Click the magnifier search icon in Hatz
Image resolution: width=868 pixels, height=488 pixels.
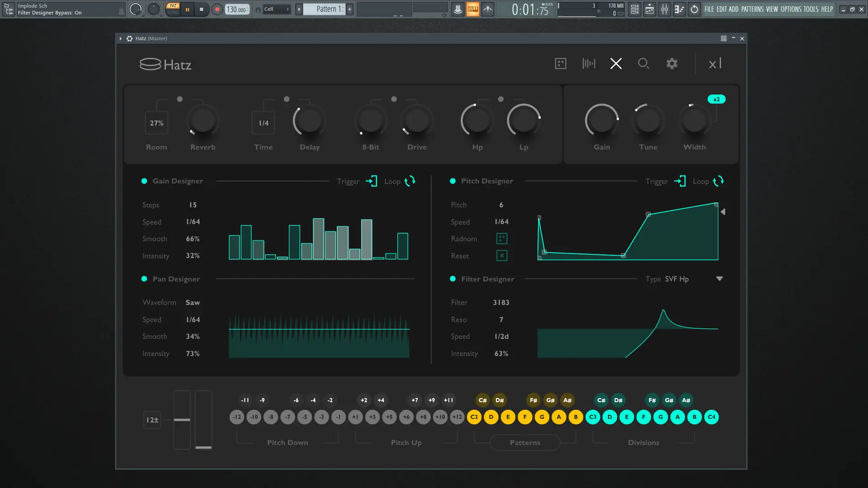[643, 64]
